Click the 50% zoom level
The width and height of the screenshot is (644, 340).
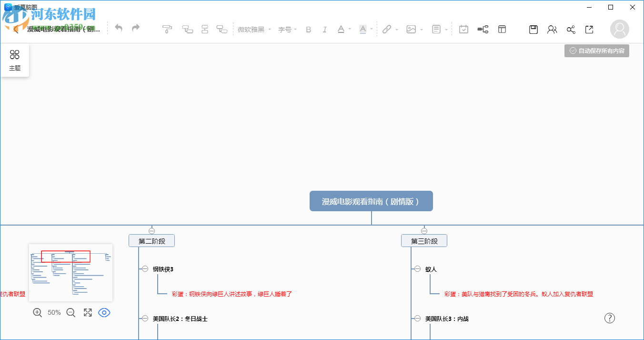[x=54, y=312]
